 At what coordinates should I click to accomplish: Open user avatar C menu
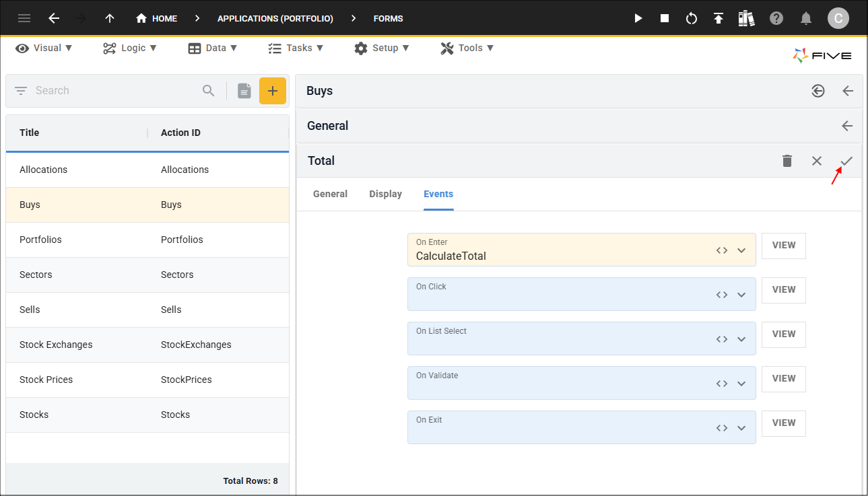[x=838, y=18]
